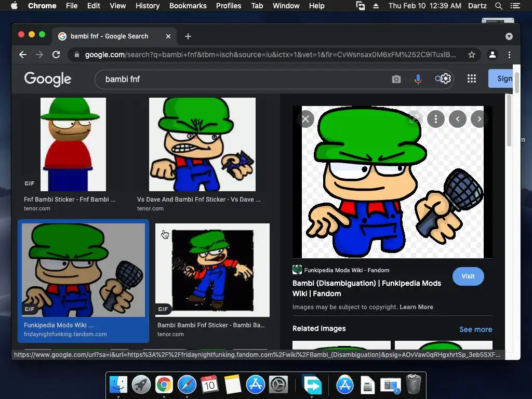
Task: Open Trash from the Dock
Action: coord(414,384)
